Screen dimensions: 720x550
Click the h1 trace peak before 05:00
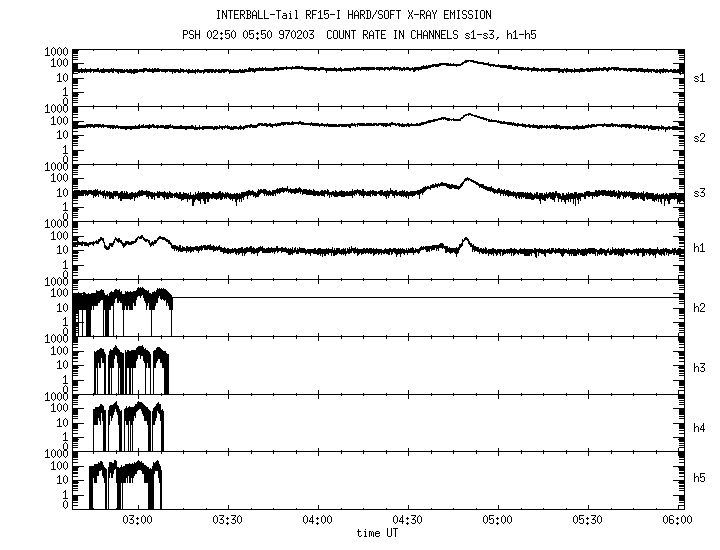click(x=465, y=239)
